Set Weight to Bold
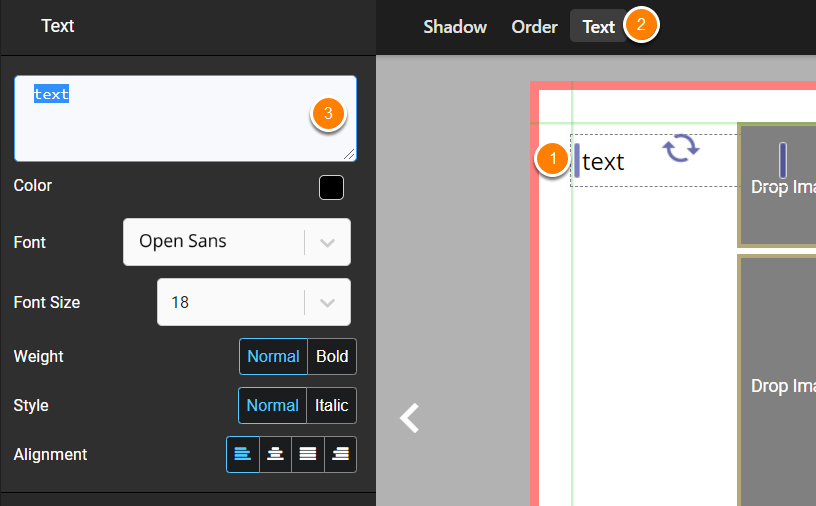This screenshot has width=816, height=506. tap(332, 357)
